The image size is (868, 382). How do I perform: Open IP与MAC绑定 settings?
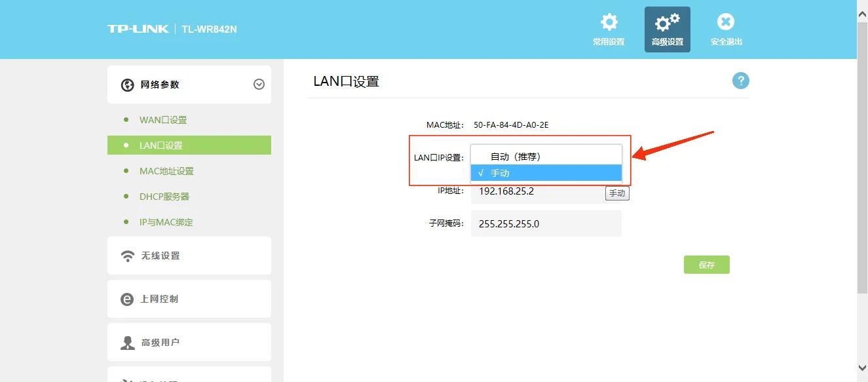click(x=166, y=222)
